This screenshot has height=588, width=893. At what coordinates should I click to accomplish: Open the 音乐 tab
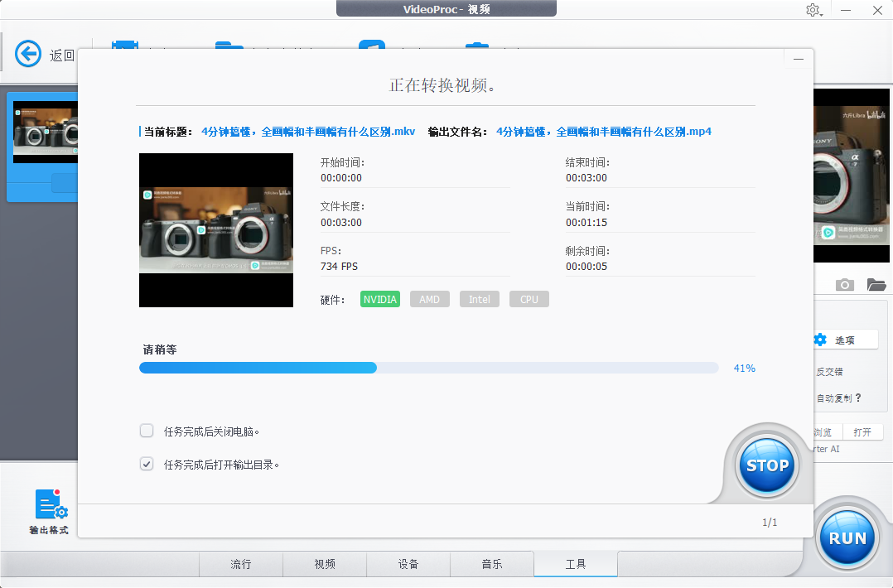tap(491, 564)
